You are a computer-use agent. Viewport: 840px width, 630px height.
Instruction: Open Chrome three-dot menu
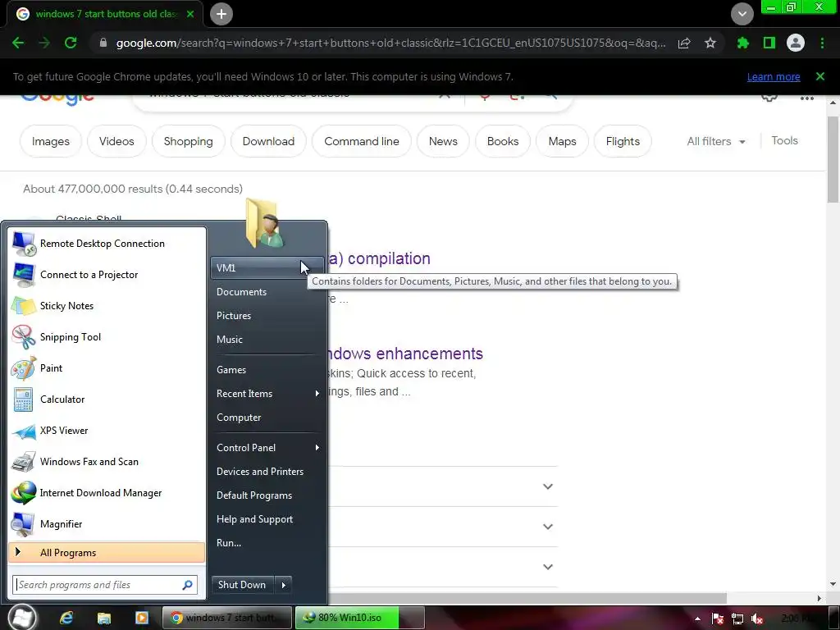point(822,43)
